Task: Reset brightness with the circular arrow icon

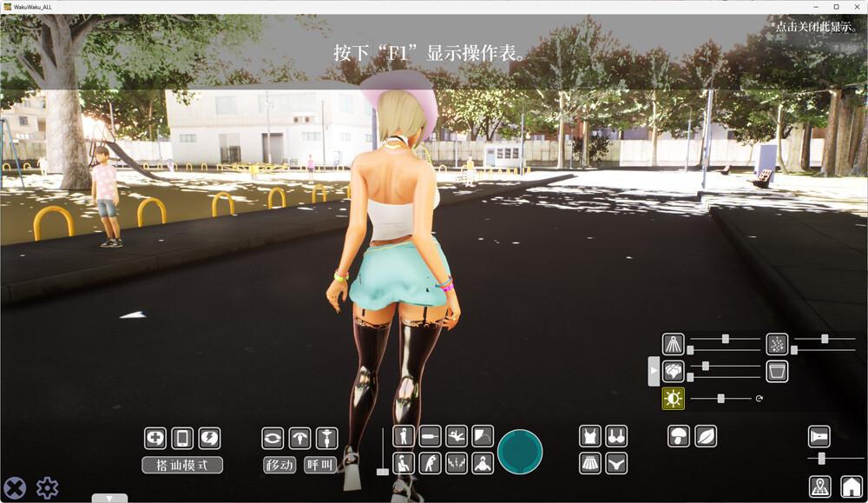Action: pos(759,398)
